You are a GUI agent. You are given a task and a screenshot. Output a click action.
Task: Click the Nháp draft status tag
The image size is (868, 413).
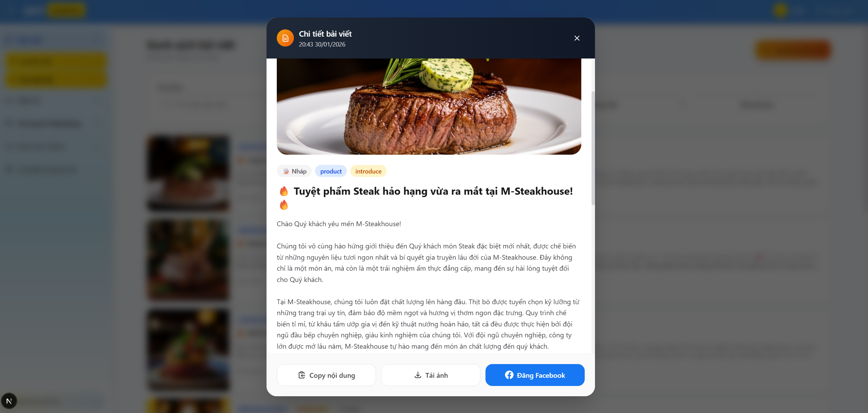point(294,171)
